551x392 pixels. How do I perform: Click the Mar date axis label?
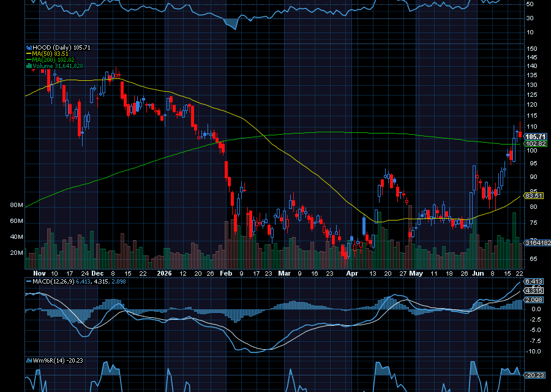click(x=284, y=274)
